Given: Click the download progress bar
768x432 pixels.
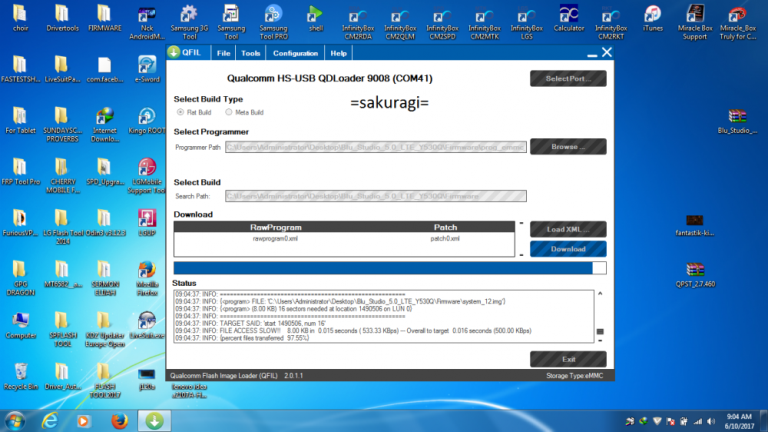Looking at the screenshot, I should (389, 267).
